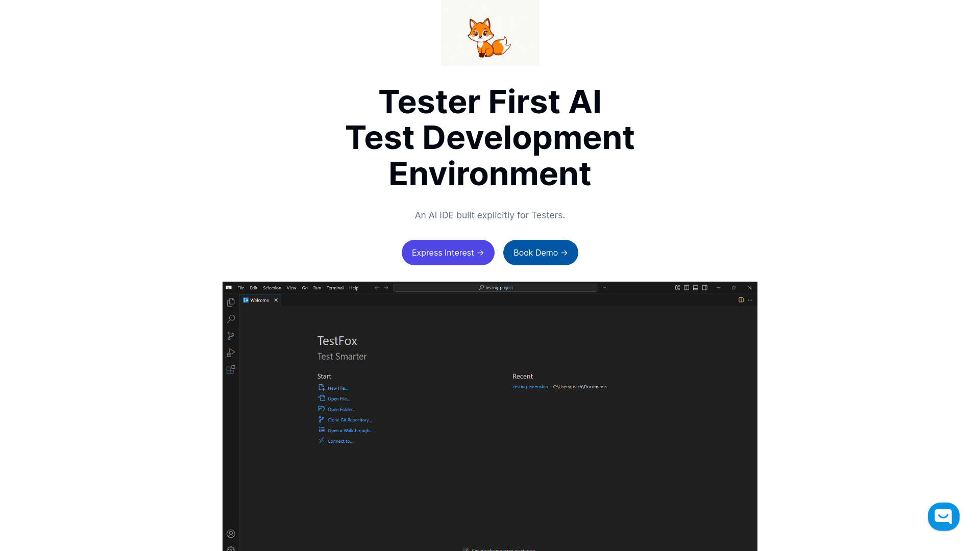Click the Extensions sidebar icon

point(231,369)
